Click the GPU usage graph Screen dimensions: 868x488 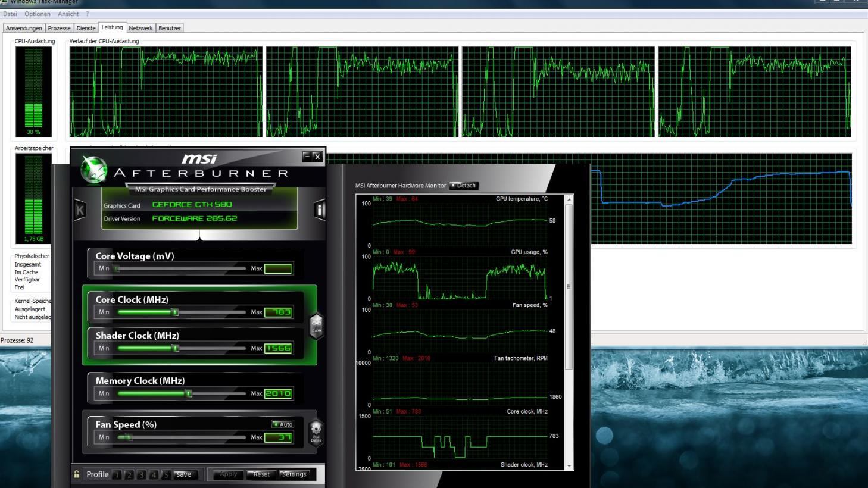click(x=460, y=277)
